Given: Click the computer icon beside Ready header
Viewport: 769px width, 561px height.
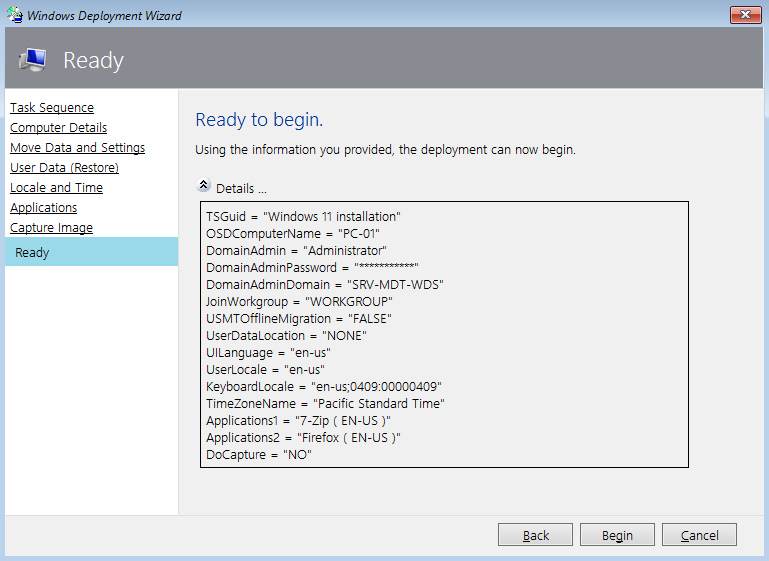Looking at the screenshot, I should [32, 60].
